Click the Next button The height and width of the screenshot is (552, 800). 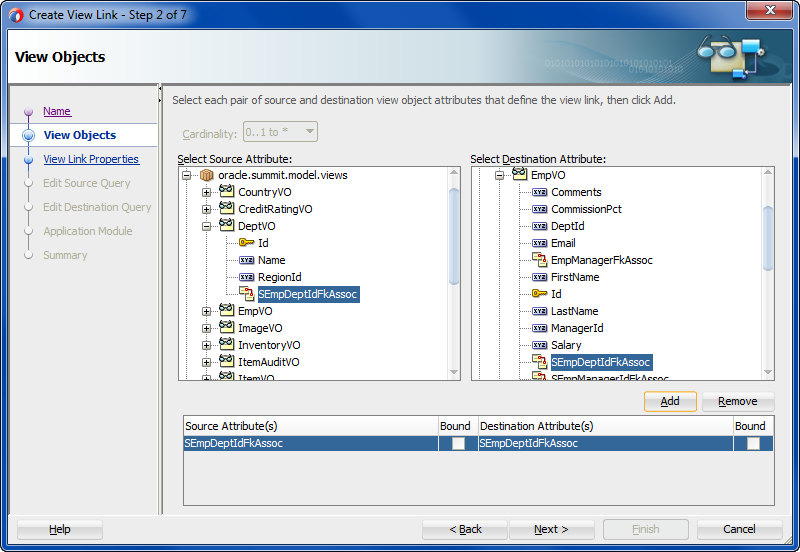552,530
